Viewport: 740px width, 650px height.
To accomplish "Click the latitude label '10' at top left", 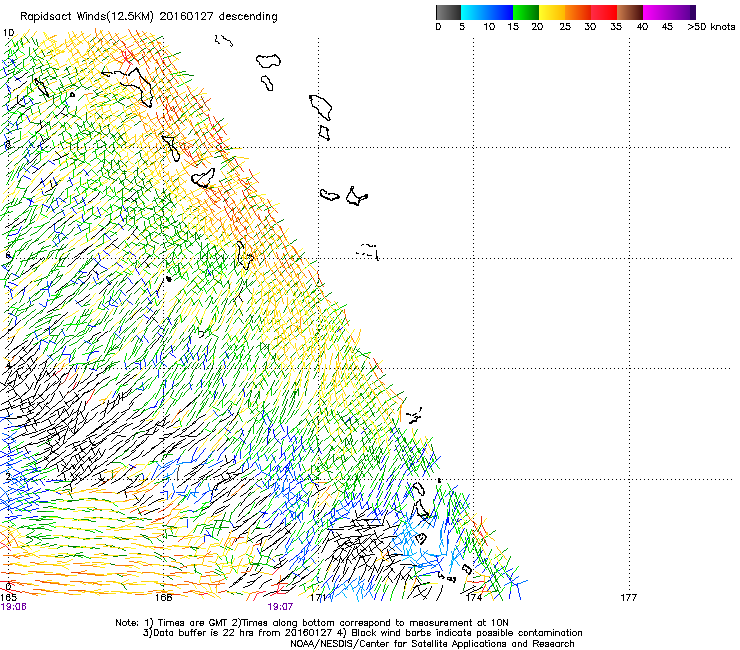I will (8, 33).
